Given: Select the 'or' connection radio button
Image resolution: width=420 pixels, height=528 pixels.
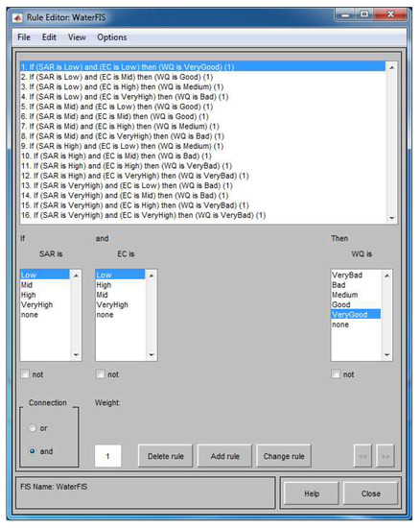Looking at the screenshot, I should (33, 428).
